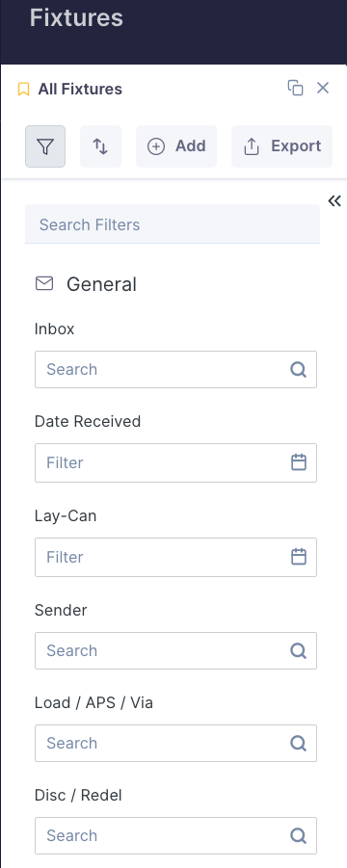Open the Date Received calendar picker
Image resolution: width=347 pixels, height=868 pixels.
tap(299, 462)
